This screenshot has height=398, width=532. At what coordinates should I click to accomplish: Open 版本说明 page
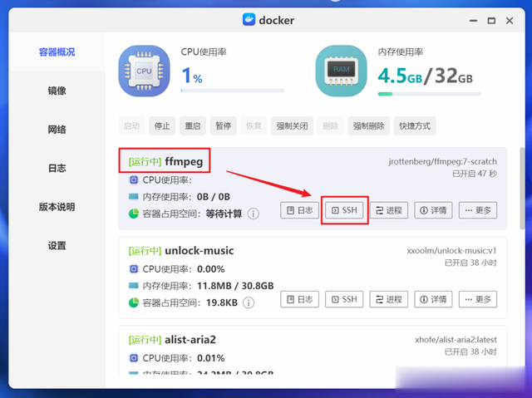click(x=57, y=206)
